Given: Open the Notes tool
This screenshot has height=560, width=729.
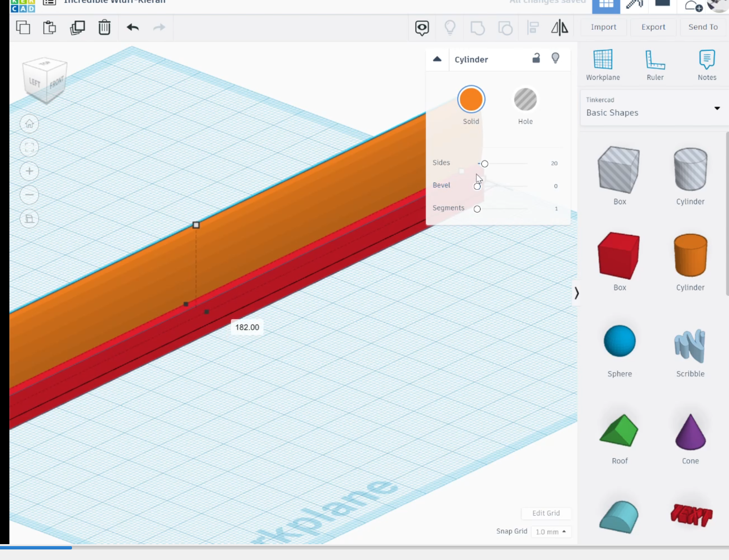Looking at the screenshot, I should pos(707,65).
